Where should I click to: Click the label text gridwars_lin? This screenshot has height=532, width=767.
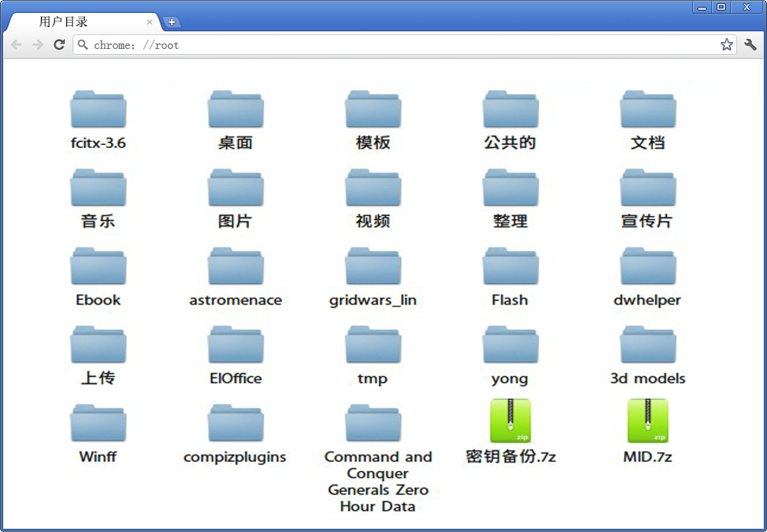click(x=373, y=300)
